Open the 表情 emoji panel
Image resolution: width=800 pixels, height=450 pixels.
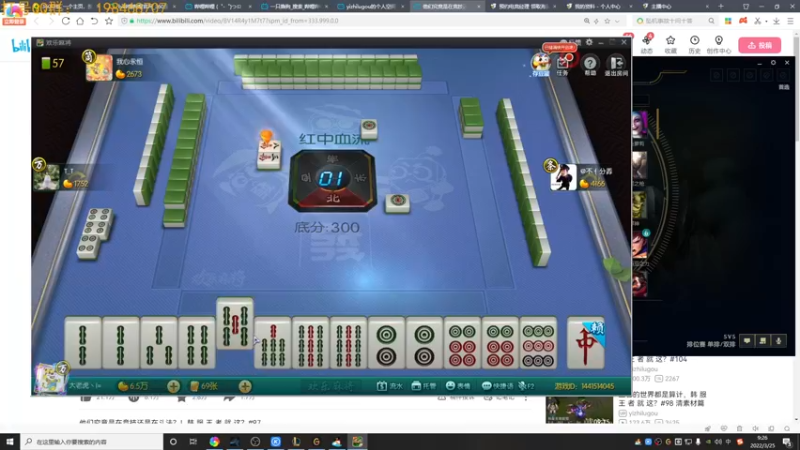click(x=458, y=386)
